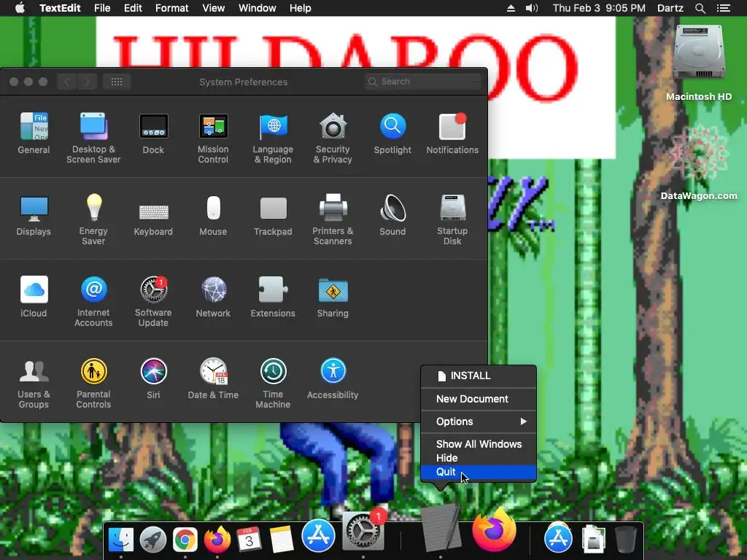Open the Dock preferences pane
The image size is (747, 560).
pos(153,133)
